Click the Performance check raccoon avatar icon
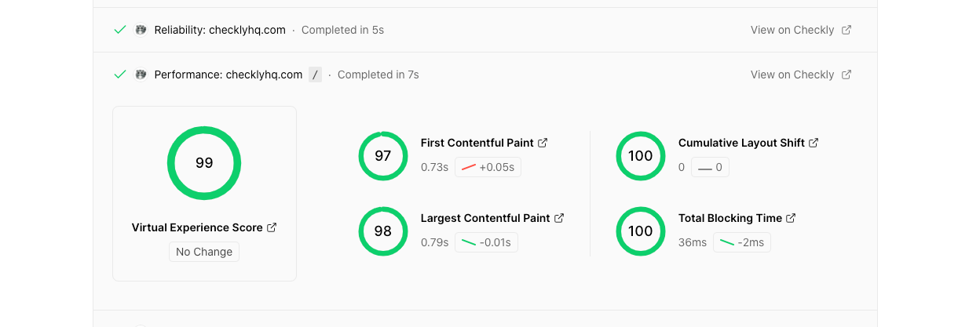Viewport: 980px width, 327px height. click(x=141, y=74)
